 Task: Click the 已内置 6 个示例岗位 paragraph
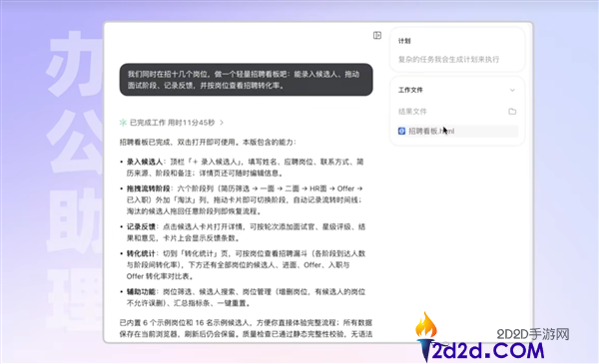point(246,328)
